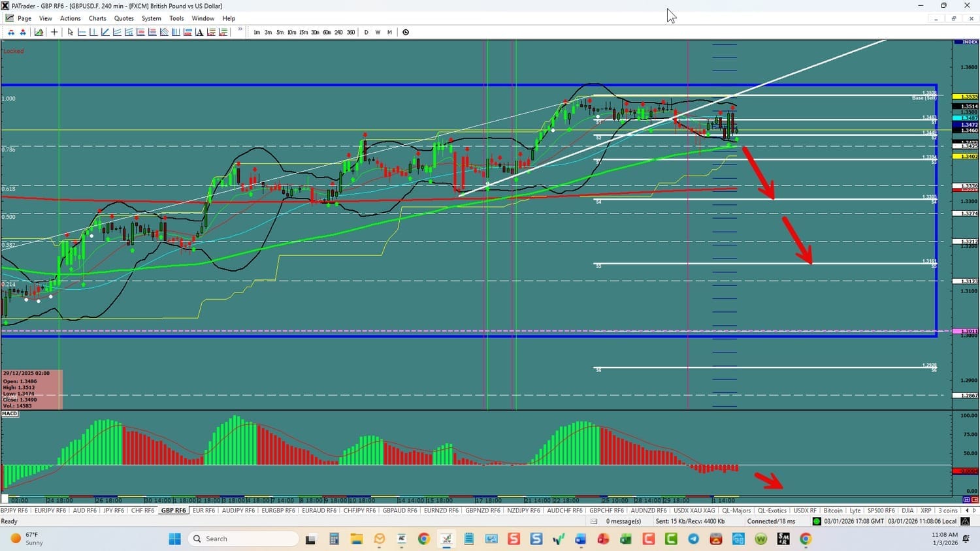Click the yellow 1.3402 price label
The image size is (980, 551).
click(966, 156)
